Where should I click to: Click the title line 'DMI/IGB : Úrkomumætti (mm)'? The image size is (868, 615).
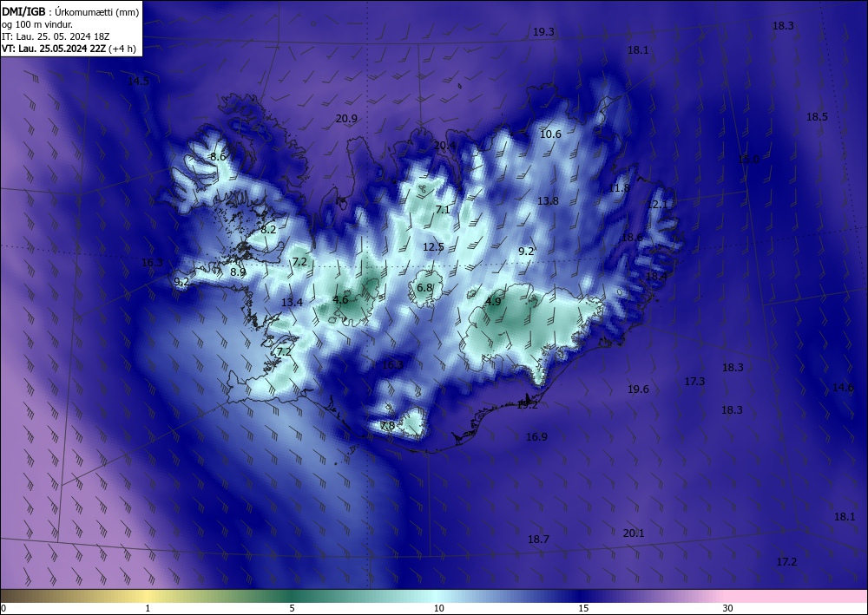tap(70, 11)
